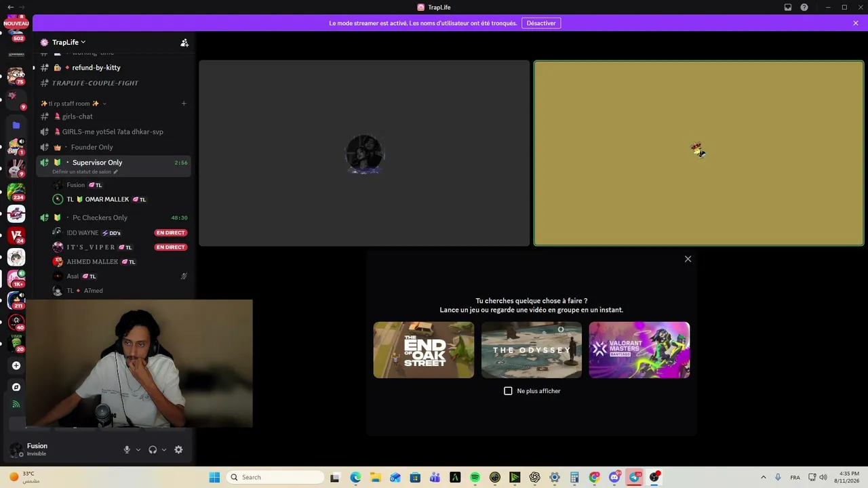Image resolution: width=868 pixels, height=488 pixels.
Task: Open Microsoft Edge from taskbar
Action: (355, 477)
